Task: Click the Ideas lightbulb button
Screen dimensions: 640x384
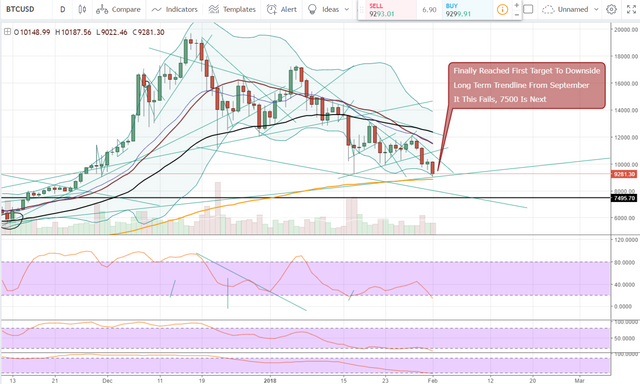Action: [x=323, y=9]
